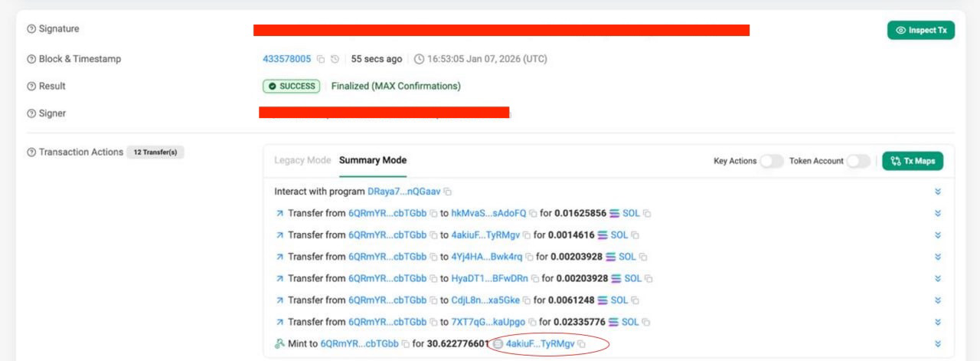Expand transfer row for 0.01625856 SOL
Screen dimensions: 980x361
[938, 213]
